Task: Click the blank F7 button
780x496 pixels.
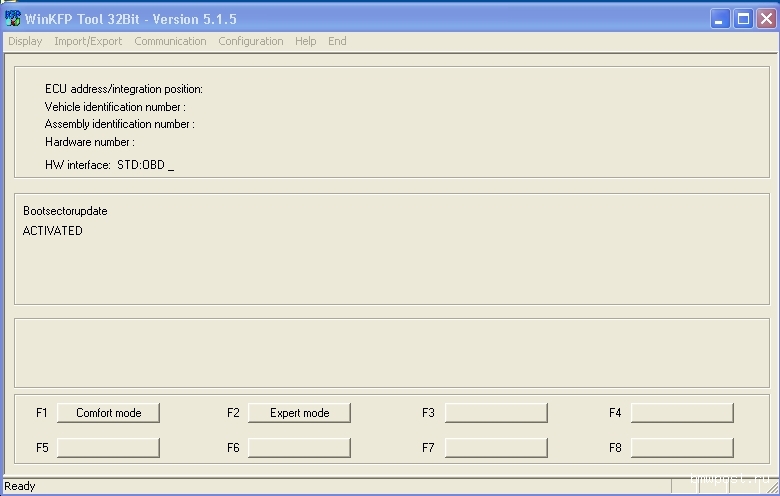Action: tap(496, 447)
